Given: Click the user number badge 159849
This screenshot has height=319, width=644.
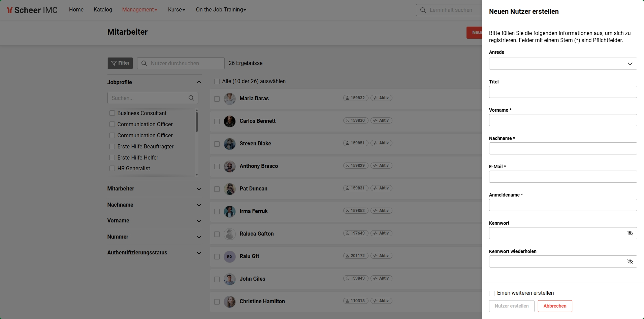Looking at the screenshot, I should (x=356, y=278).
